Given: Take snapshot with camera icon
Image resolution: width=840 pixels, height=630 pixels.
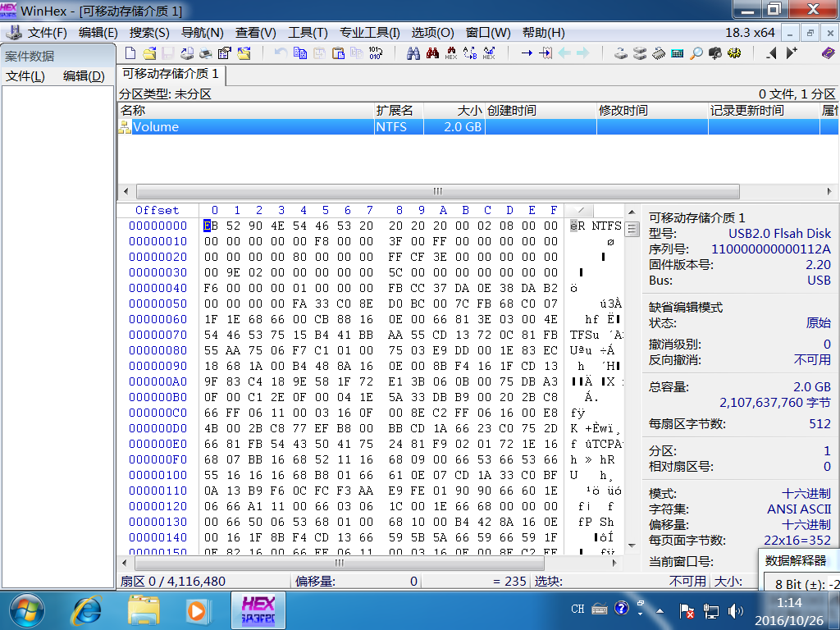Looking at the screenshot, I should [715, 52].
